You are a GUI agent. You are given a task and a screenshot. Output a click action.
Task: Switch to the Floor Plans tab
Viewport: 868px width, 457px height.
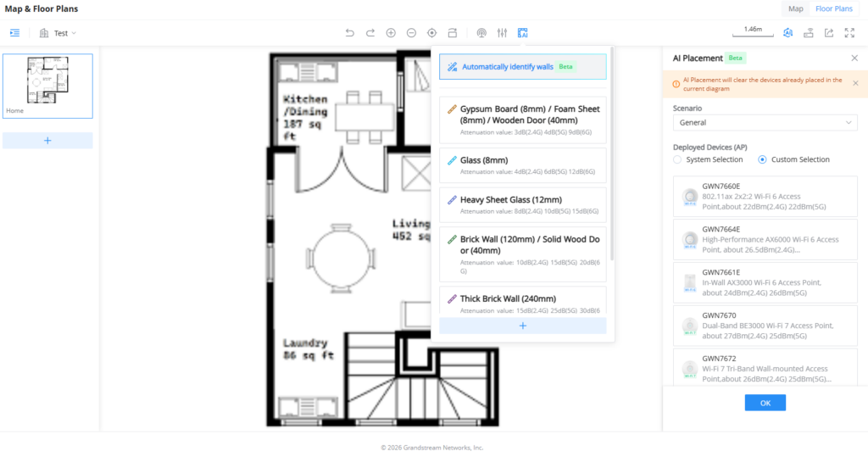tap(834, 8)
